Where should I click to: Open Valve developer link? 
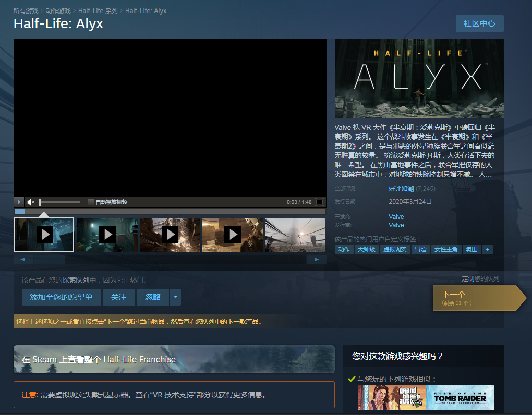[396, 217]
